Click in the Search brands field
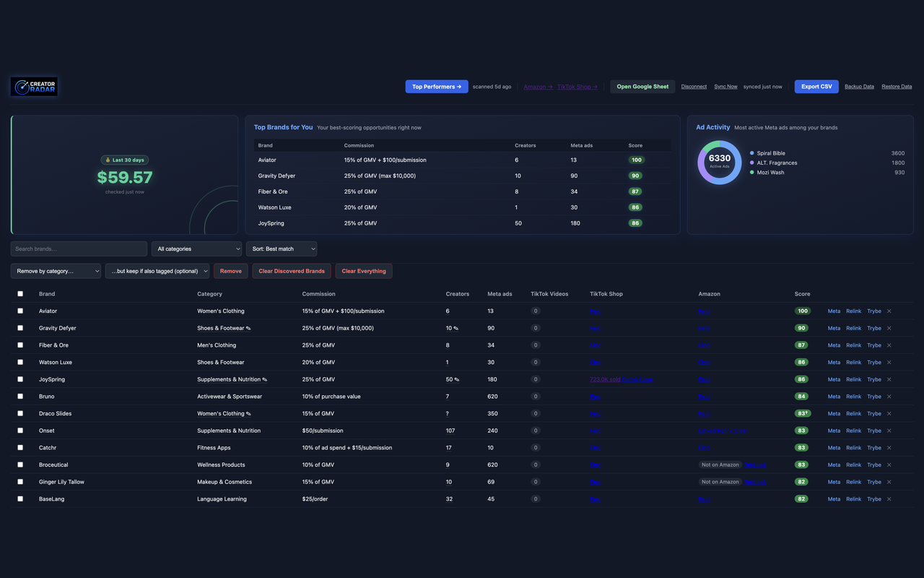This screenshot has width=924, height=578. pyautogui.click(x=79, y=249)
